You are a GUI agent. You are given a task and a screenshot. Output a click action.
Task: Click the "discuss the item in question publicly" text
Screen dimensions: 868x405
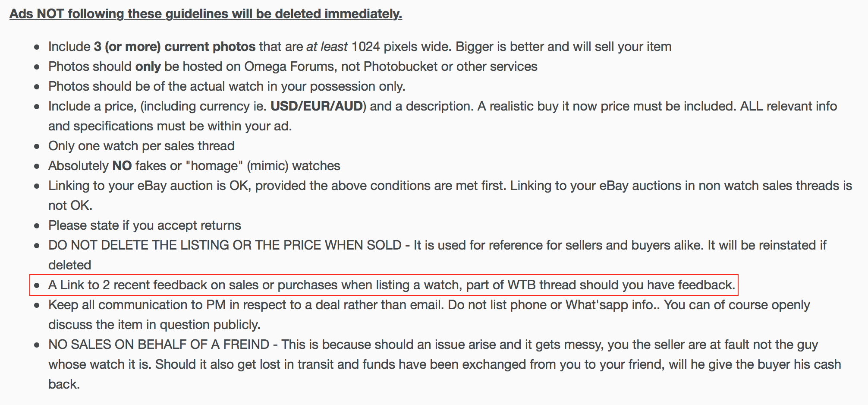point(154,325)
